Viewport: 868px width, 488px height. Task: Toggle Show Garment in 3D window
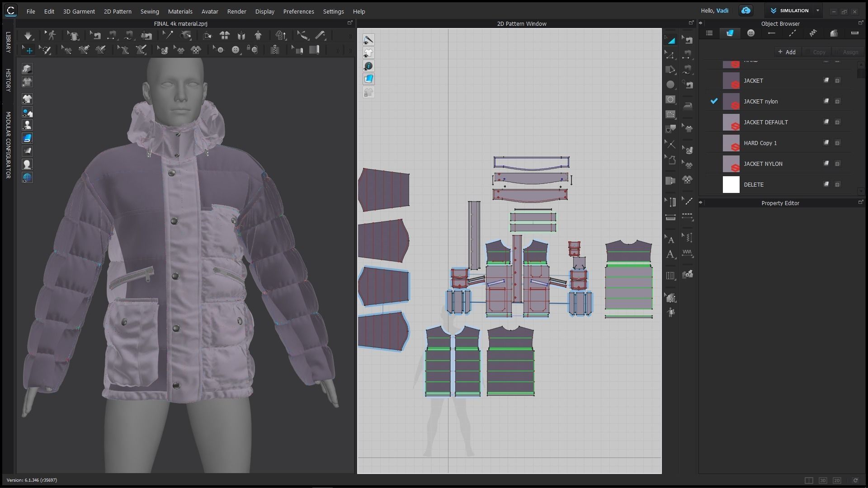pyautogui.click(x=27, y=99)
